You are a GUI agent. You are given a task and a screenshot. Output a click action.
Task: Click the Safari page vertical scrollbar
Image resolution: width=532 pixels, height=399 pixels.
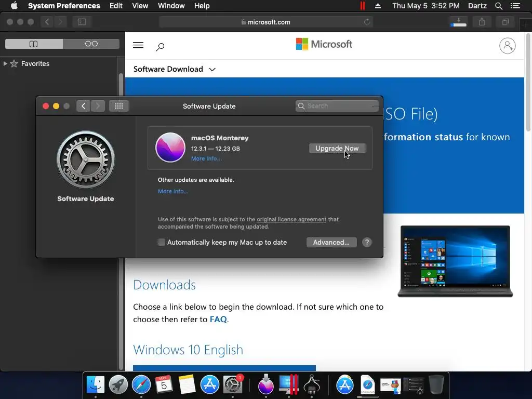528,82
